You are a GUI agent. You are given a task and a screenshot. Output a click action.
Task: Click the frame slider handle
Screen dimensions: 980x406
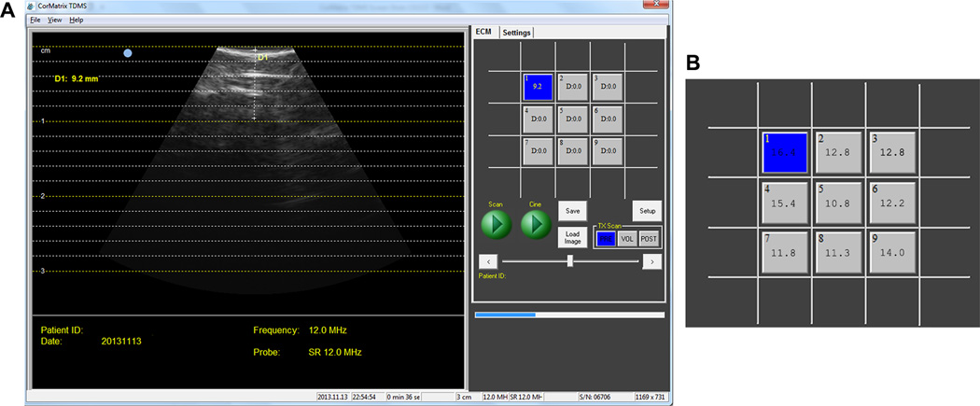[x=569, y=261]
